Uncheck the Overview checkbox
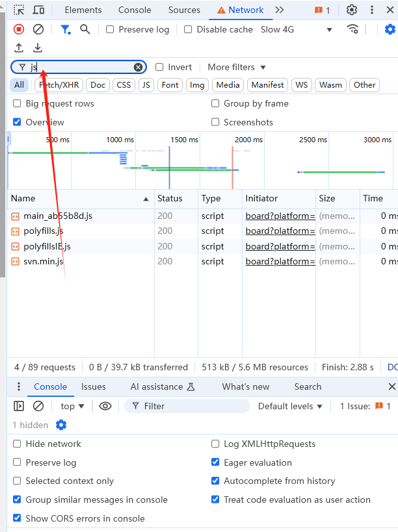 [17, 122]
